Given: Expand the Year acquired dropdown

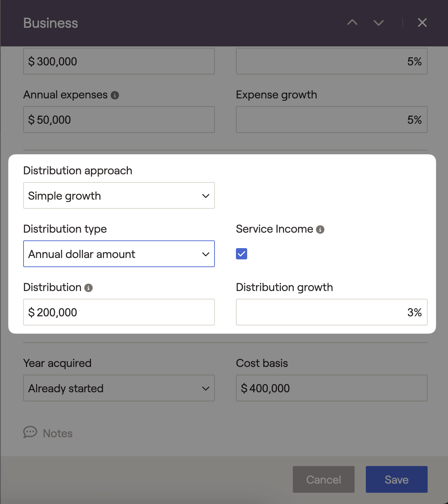Looking at the screenshot, I should 119,388.
